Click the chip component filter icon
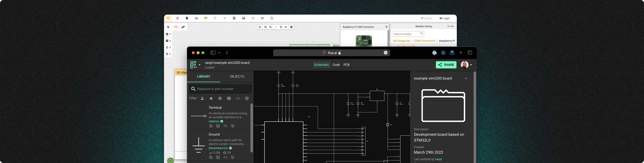 click(220, 98)
